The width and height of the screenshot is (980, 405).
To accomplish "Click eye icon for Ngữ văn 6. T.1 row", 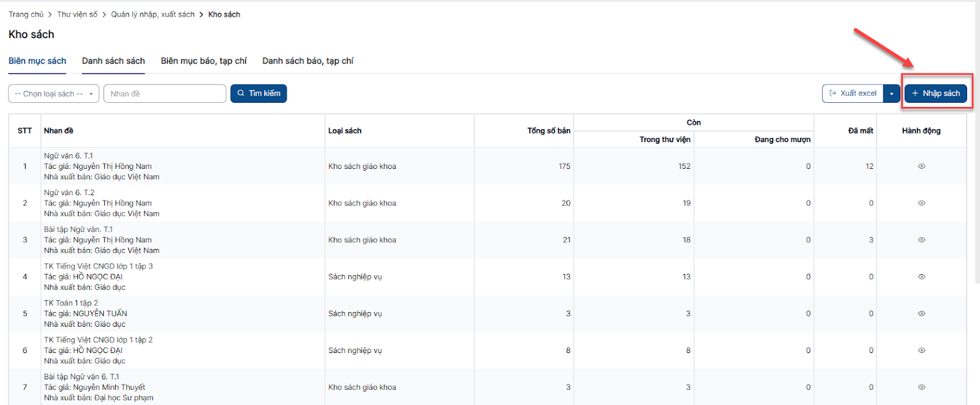I will point(921,166).
